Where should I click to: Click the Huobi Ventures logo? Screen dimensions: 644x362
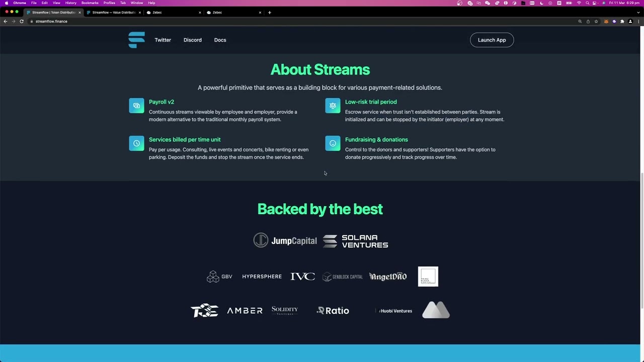[395, 311]
